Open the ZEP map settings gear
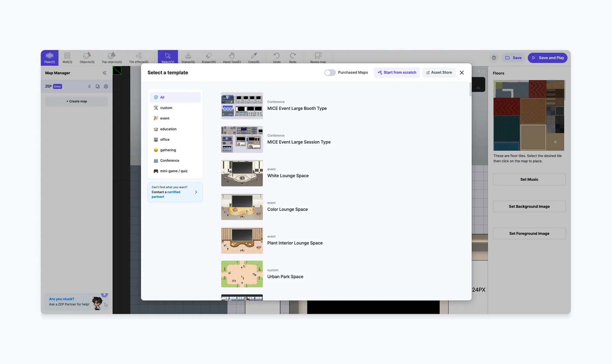Screen dimensions: 612x364 point(106,86)
